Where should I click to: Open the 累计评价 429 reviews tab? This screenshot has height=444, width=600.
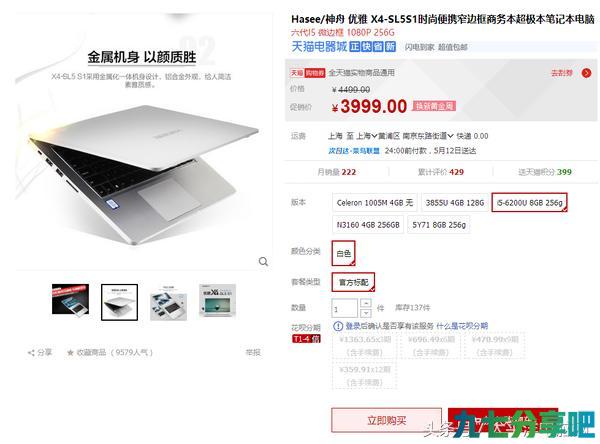pyautogui.click(x=440, y=172)
